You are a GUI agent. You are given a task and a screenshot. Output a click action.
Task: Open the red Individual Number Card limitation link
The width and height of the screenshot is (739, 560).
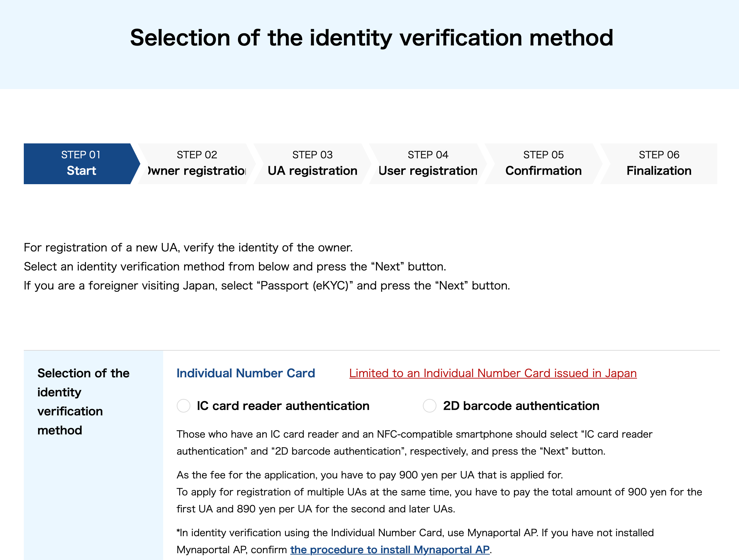pyautogui.click(x=493, y=373)
